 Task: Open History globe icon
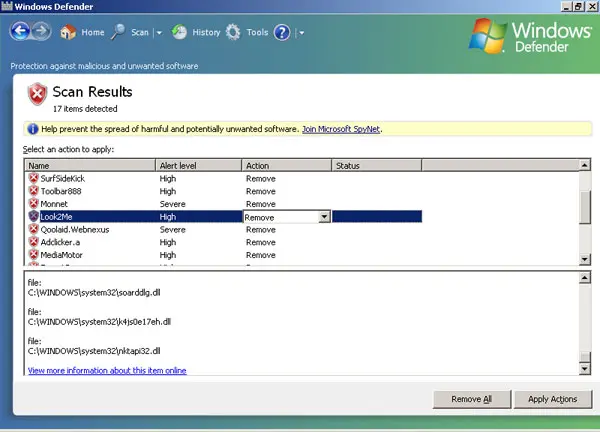(x=179, y=32)
